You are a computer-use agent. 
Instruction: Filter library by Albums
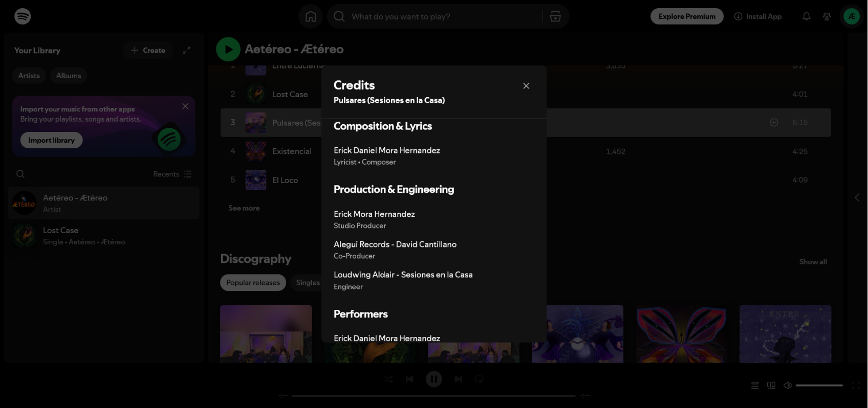coord(69,76)
